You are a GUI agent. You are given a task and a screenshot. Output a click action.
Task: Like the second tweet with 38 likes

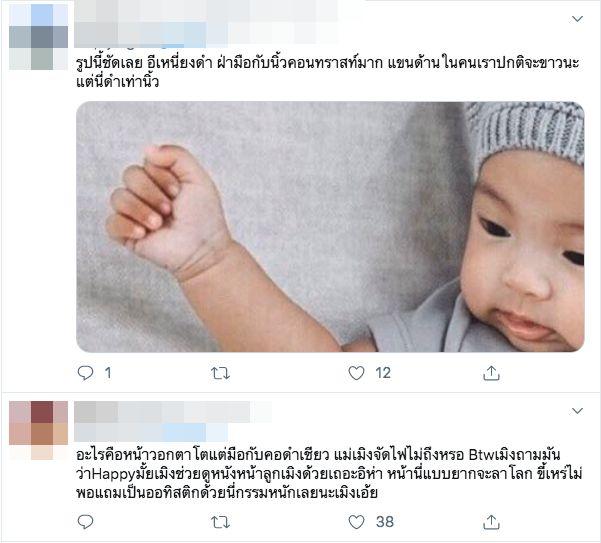[356, 522]
